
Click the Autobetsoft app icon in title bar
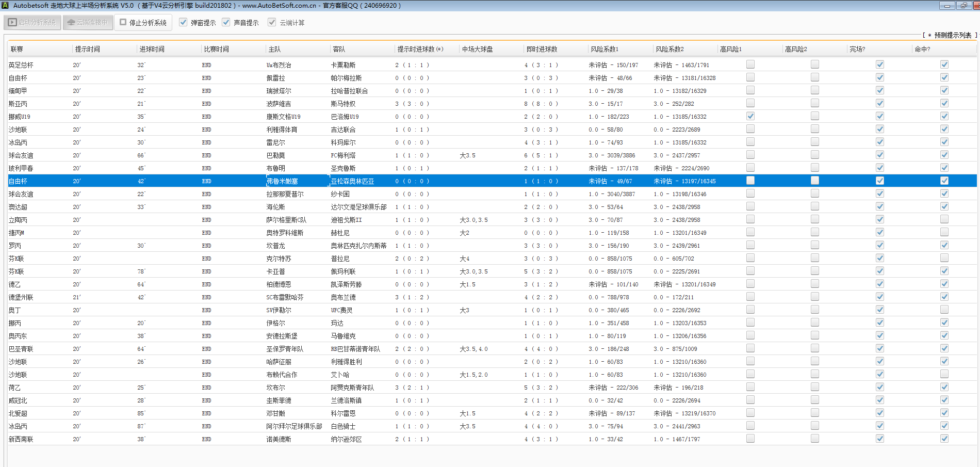click(5, 5)
